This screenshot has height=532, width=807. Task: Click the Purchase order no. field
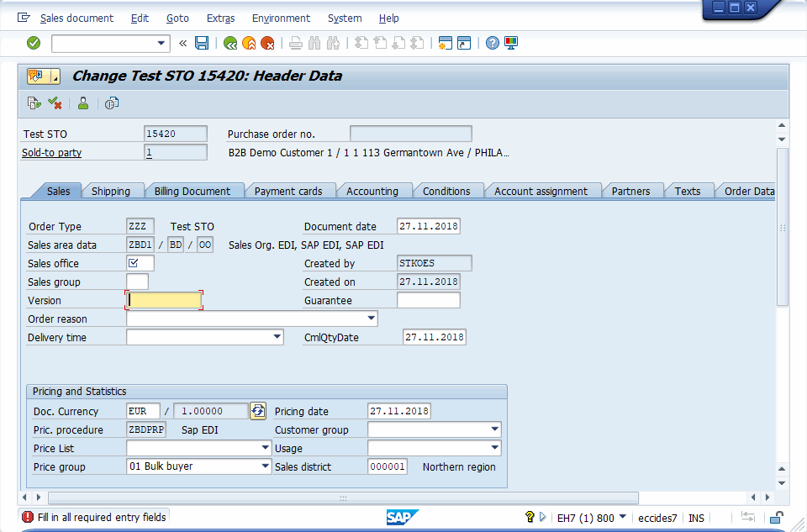[x=411, y=134]
